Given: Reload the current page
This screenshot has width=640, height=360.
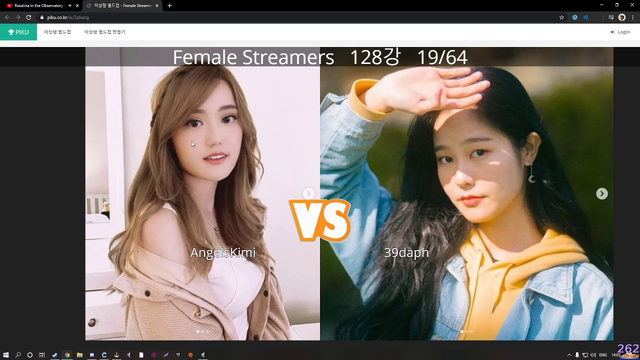Looking at the screenshot, I should tap(29, 18).
